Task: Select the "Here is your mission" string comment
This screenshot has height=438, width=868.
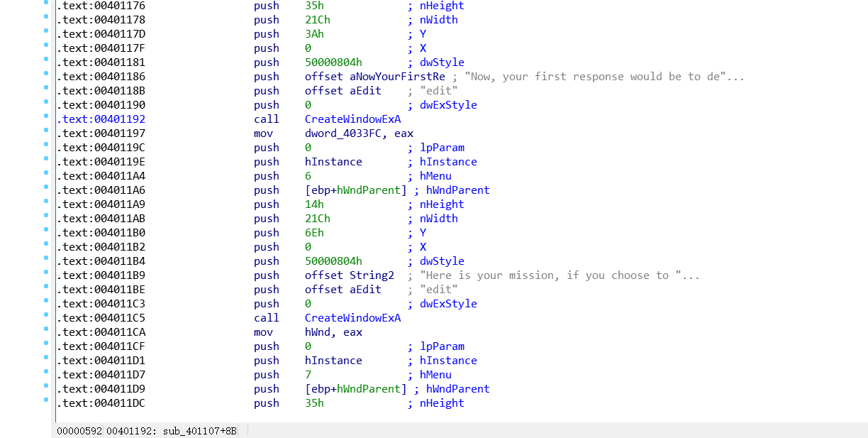Action: tap(560, 275)
